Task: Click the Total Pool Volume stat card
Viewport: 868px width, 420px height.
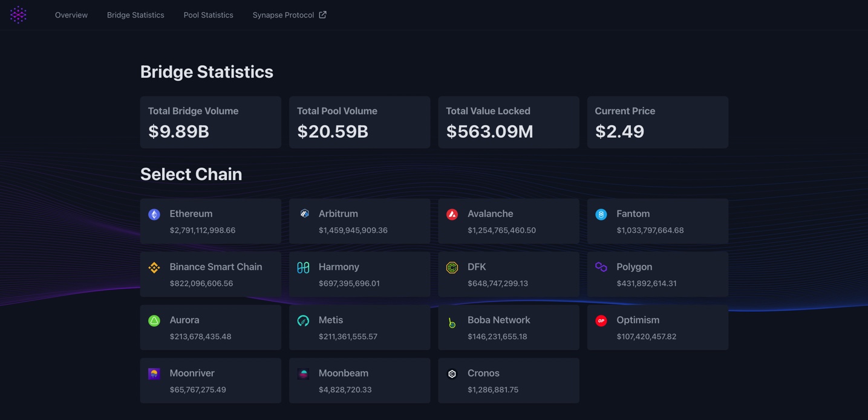Action: tap(359, 122)
